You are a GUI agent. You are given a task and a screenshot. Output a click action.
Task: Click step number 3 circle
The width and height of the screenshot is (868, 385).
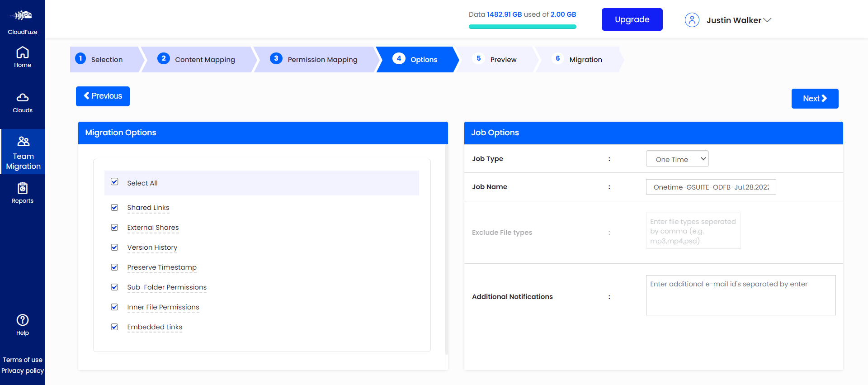coord(276,58)
